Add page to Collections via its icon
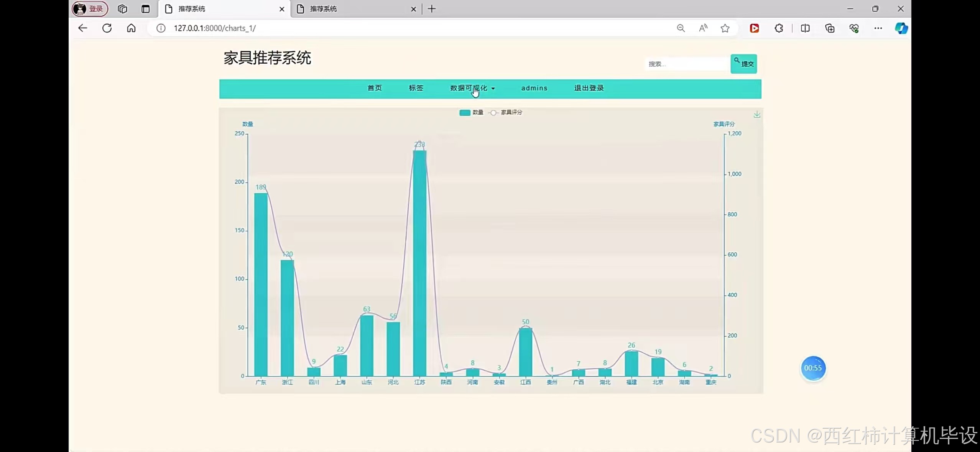 [x=830, y=28]
